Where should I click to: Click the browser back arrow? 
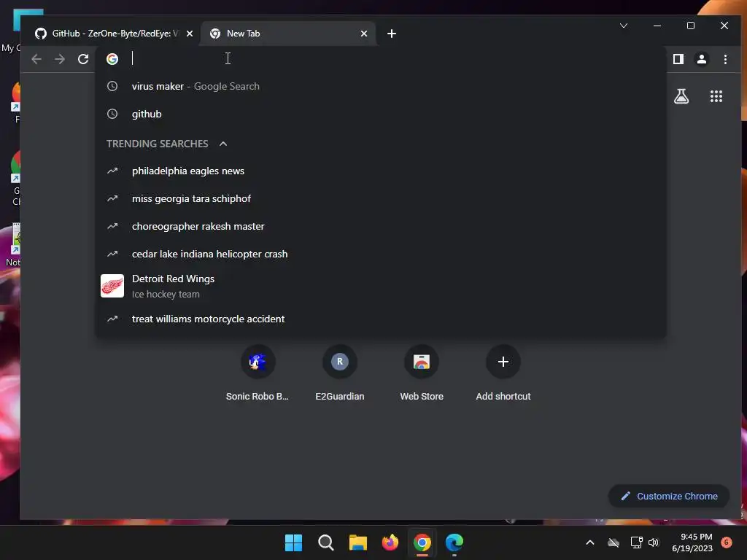(x=36, y=59)
